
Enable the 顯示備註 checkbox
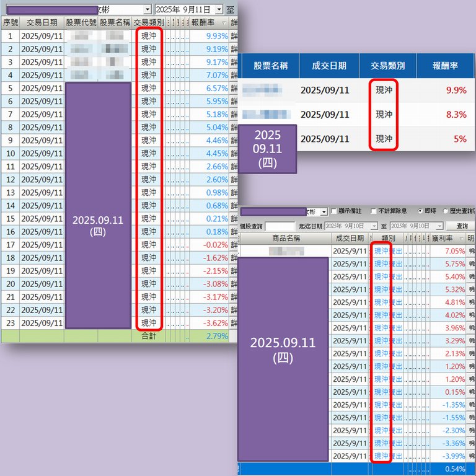[x=334, y=211]
